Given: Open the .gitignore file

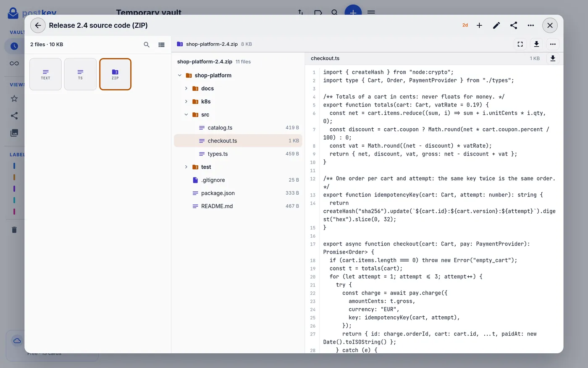Looking at the screenshot, I should coord(238,180).
